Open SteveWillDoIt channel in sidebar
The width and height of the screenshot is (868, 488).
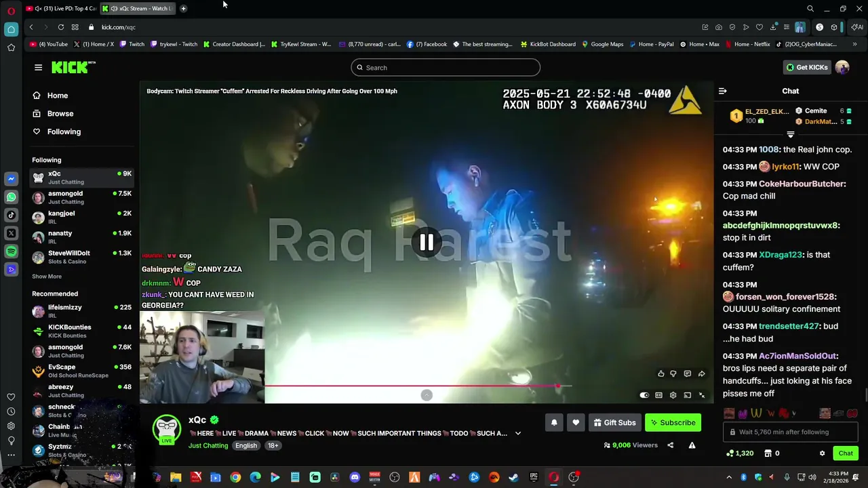(x=81, y=257)
